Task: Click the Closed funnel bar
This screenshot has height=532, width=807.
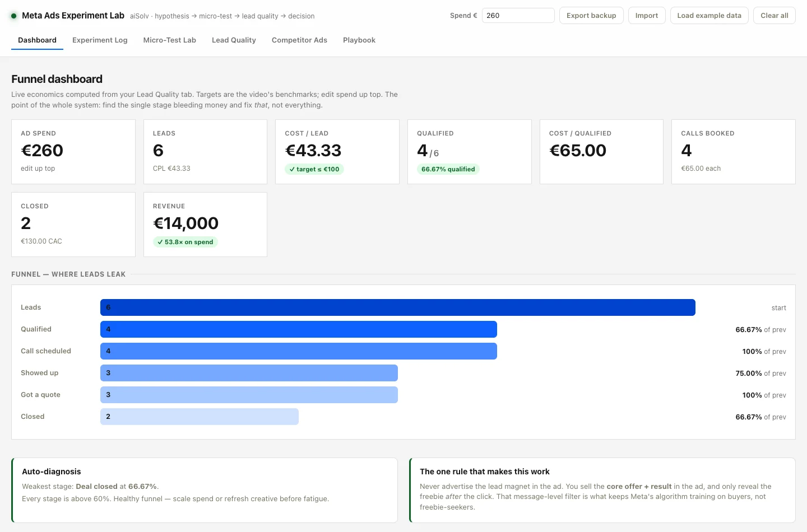Action: click(200, 417)
